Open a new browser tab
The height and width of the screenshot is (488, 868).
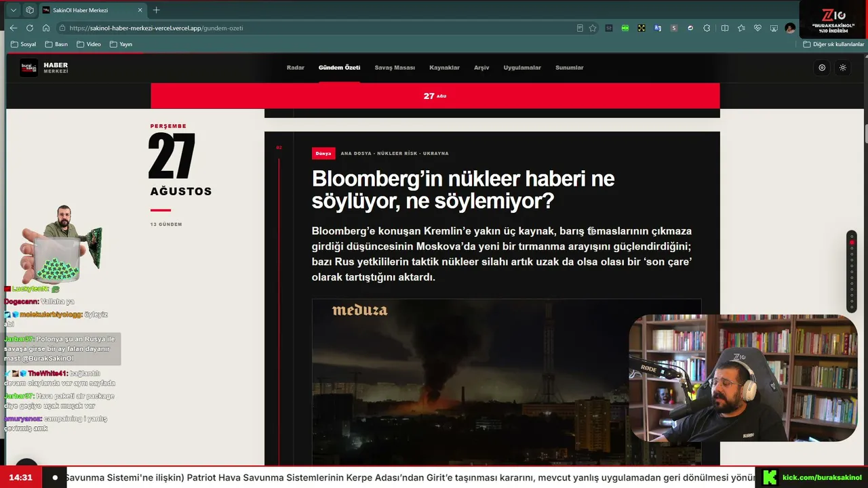pyautogui.click(x=157, y=10)
